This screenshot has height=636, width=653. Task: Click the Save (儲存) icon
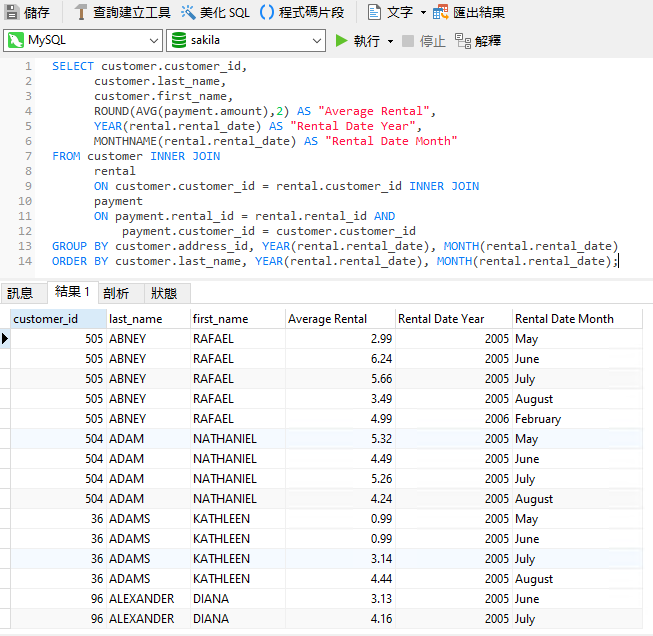11,13
